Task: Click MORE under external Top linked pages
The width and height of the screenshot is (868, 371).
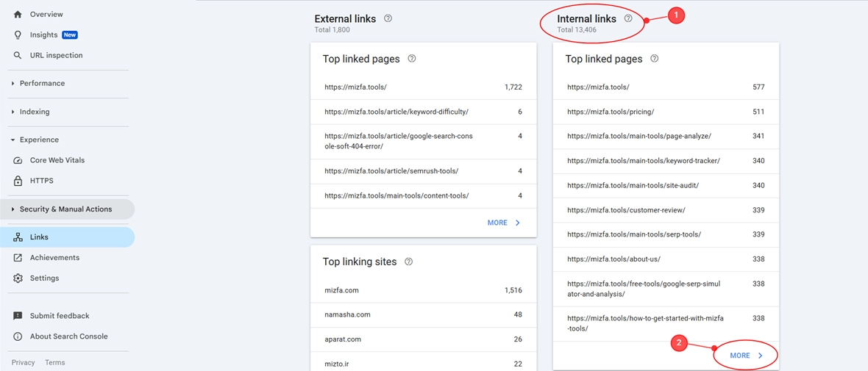Action: pos(504,223)
